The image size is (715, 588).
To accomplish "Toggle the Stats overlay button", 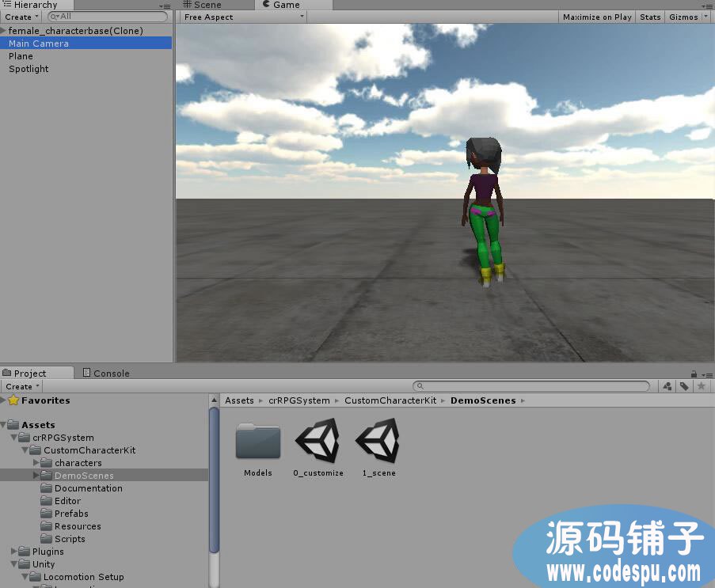I will pyautogui.click(x=650, y=17).
